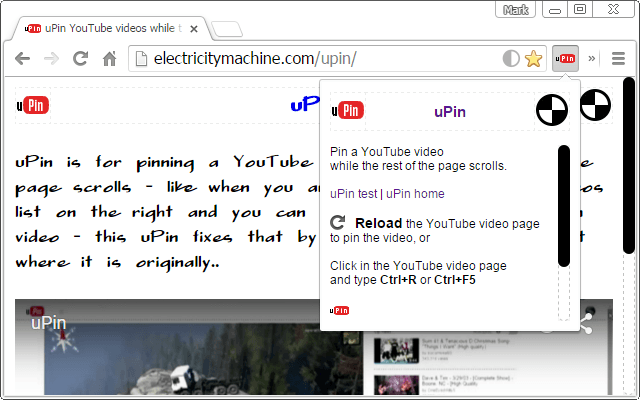The width and height of the screenshot is (640, 400).
Task: Click the Mark profile button
Action: point(516,9)
